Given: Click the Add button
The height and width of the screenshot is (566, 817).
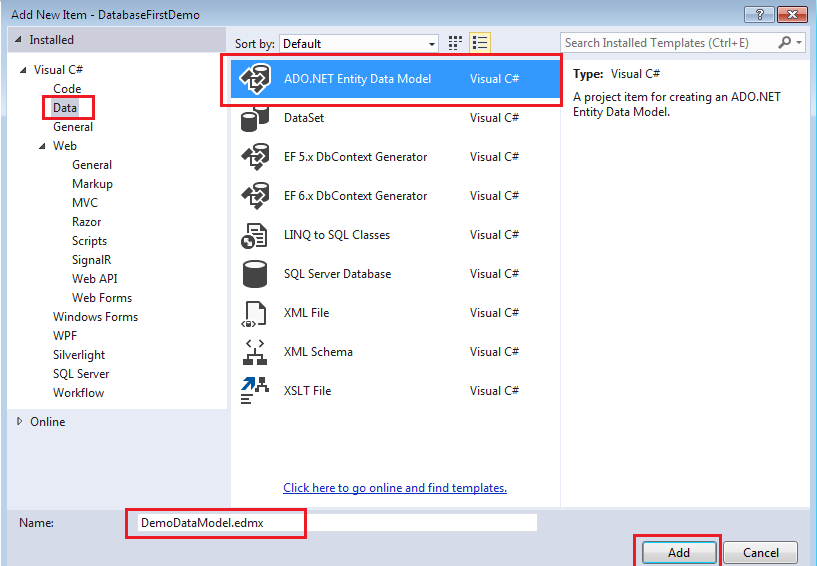Looking at the screenshot, I should [x=679, y=552].
